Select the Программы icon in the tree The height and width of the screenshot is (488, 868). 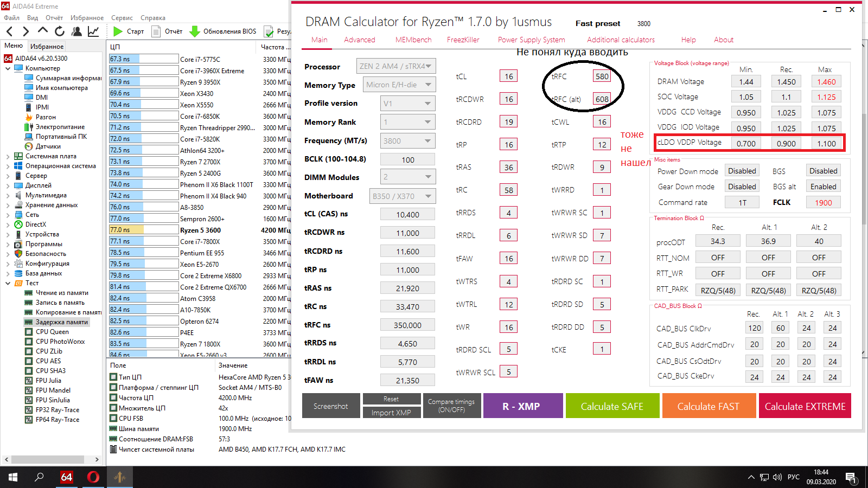click(18, 244)
